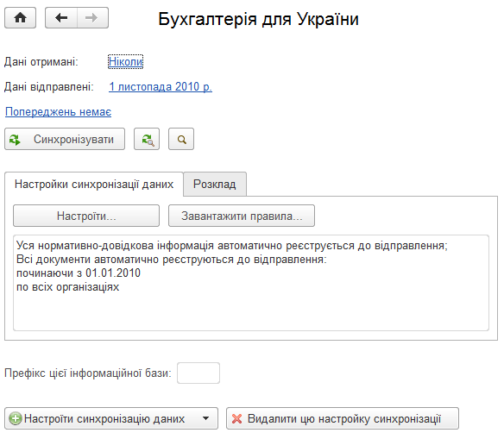Image resolution: width=504 pixels, height=439 pixels.
Task: Open Настроїти синхронізацію даних dropdown
Action: (111, 418)
